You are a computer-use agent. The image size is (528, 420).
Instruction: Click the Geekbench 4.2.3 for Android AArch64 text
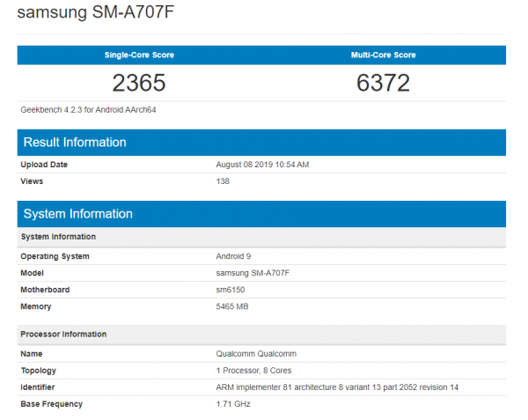point(88,110)
